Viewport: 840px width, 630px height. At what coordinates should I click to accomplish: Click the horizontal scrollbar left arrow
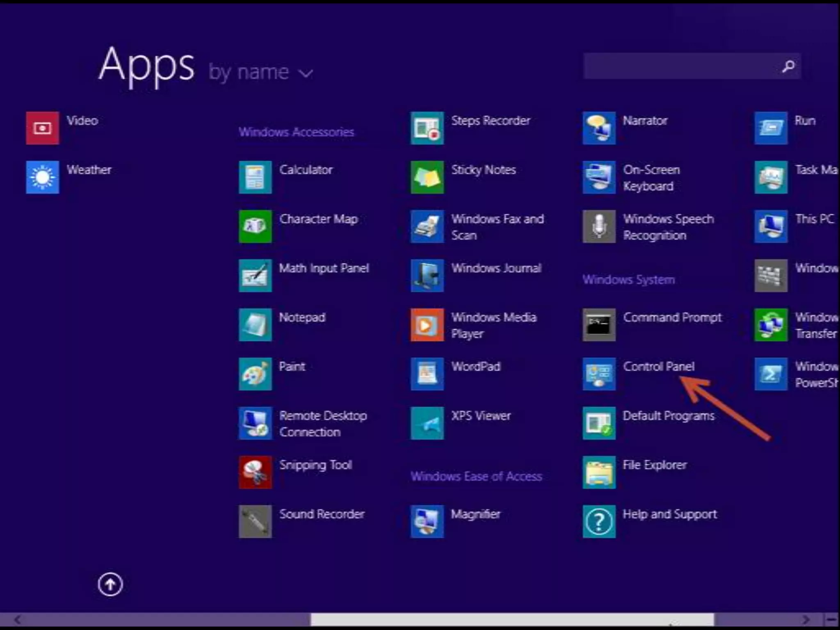18,619
